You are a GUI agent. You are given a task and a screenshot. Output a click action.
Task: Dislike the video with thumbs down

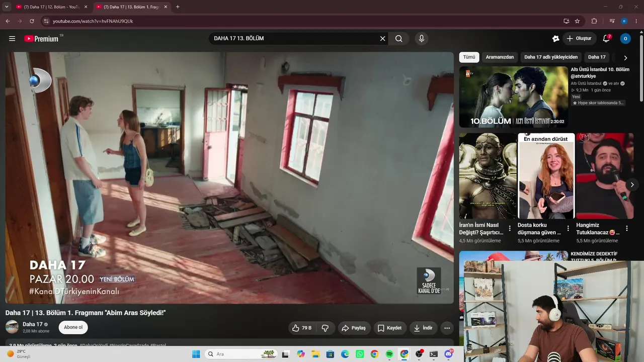(325, 328)
